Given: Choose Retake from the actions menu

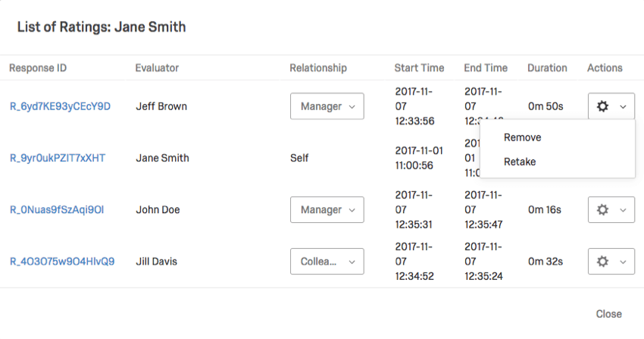Looking at the screenshot, I should coord(520,162).
